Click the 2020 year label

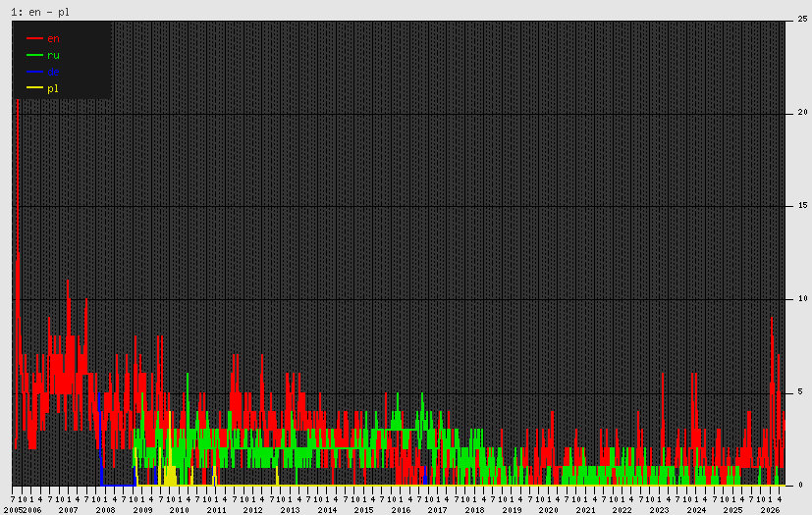click(x=549, y=510)
